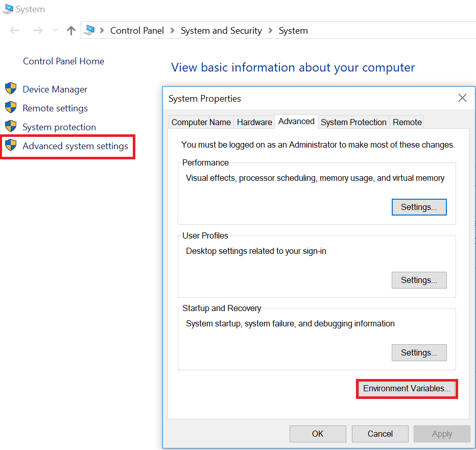Click the Apply button

click(x=442, y=434)
